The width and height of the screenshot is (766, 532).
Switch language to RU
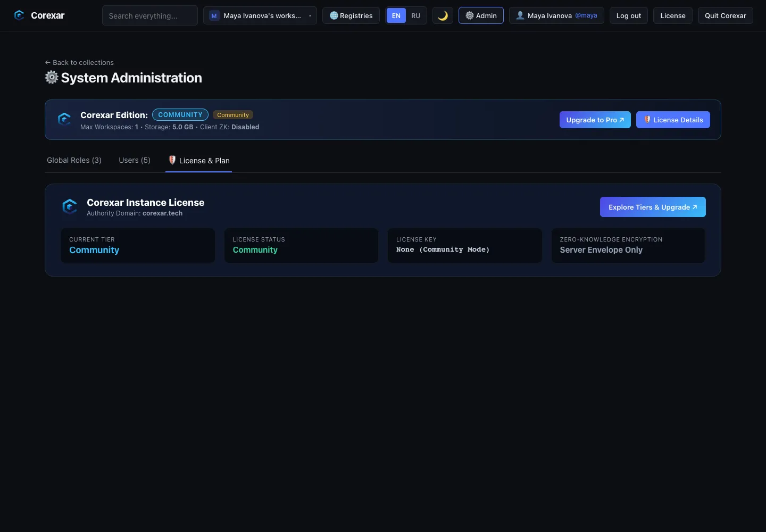pos(416,15)
